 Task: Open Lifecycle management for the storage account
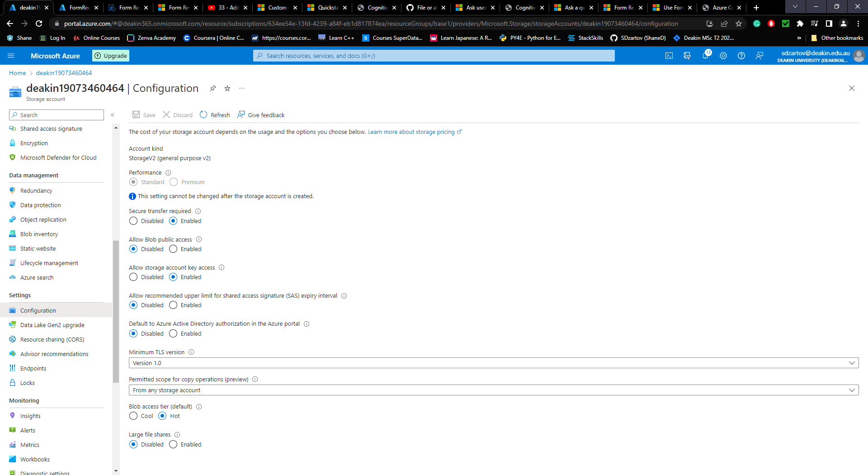(x=49, y=263)
